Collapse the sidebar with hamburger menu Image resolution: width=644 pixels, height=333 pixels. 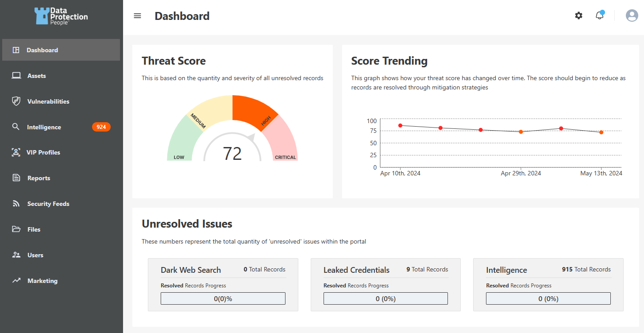click(x=137, y=16)
